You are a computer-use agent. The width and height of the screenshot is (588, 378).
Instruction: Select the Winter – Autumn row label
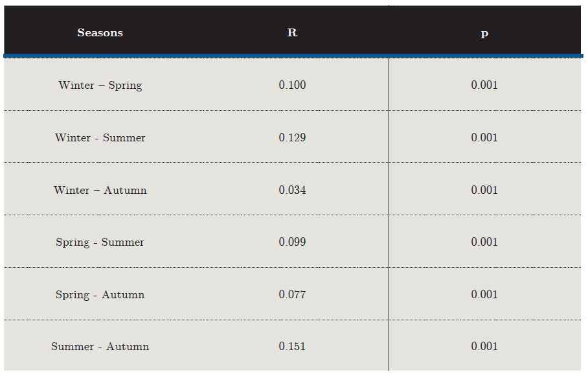[x=100, y=190]
